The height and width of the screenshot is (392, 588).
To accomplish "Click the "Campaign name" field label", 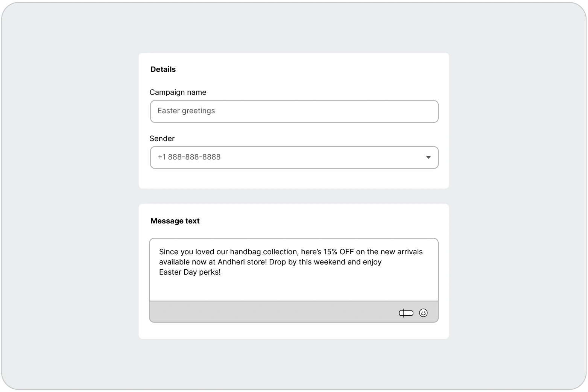I will [x=178, y=93].
